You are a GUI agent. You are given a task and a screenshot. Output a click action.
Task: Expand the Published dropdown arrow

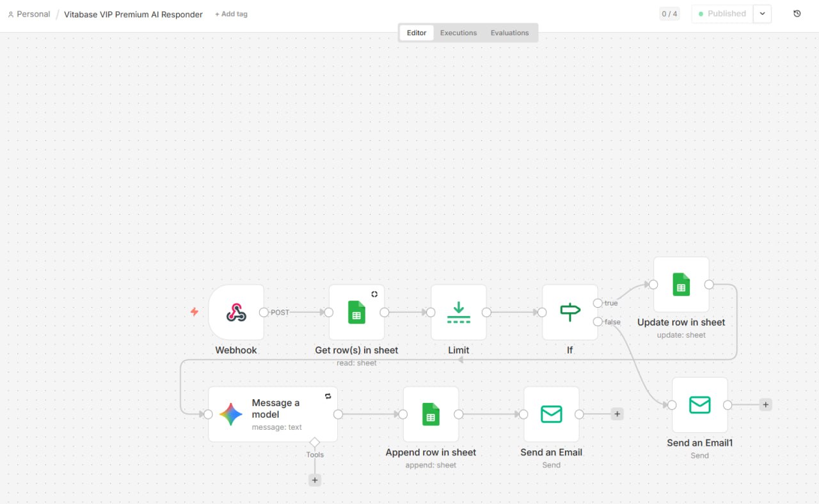(762, 13)
